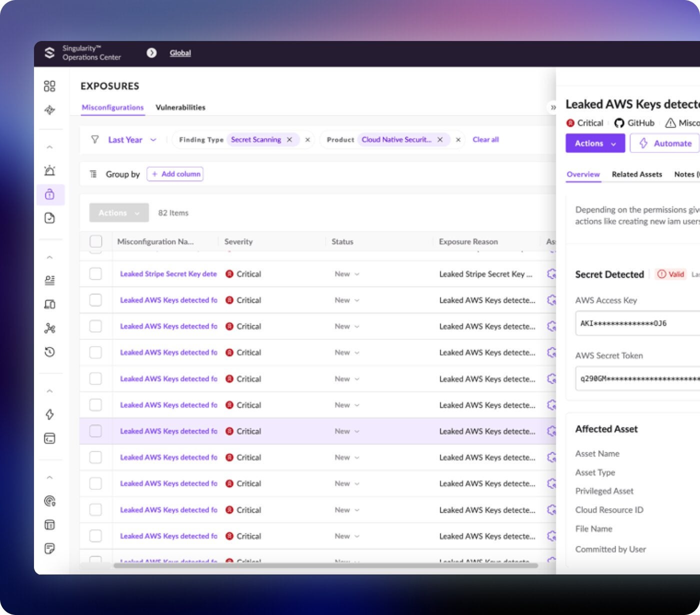Screen dimensions: 700x615
Task: Open the alerts siren icon in sidebar
Action: [49, 170]
